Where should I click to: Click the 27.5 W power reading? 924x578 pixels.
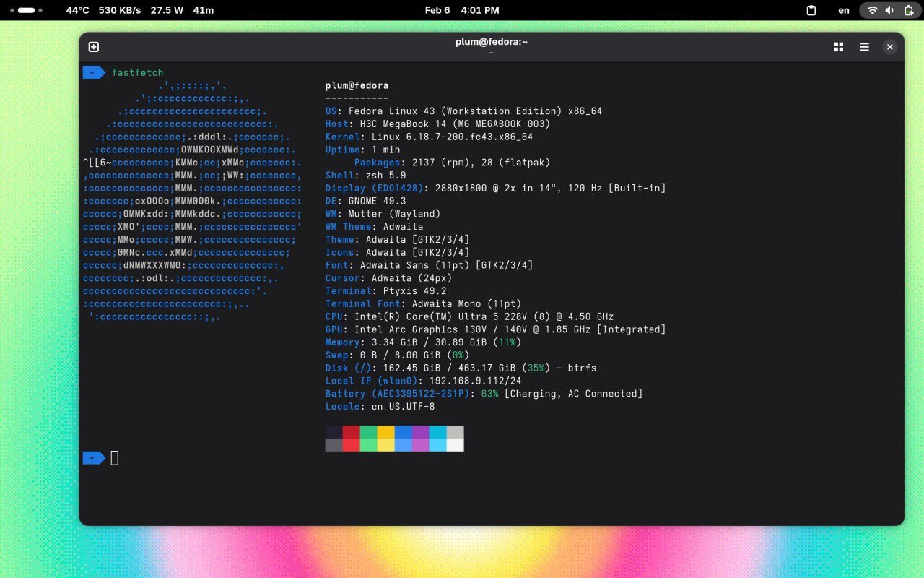[x=167, y=10]
